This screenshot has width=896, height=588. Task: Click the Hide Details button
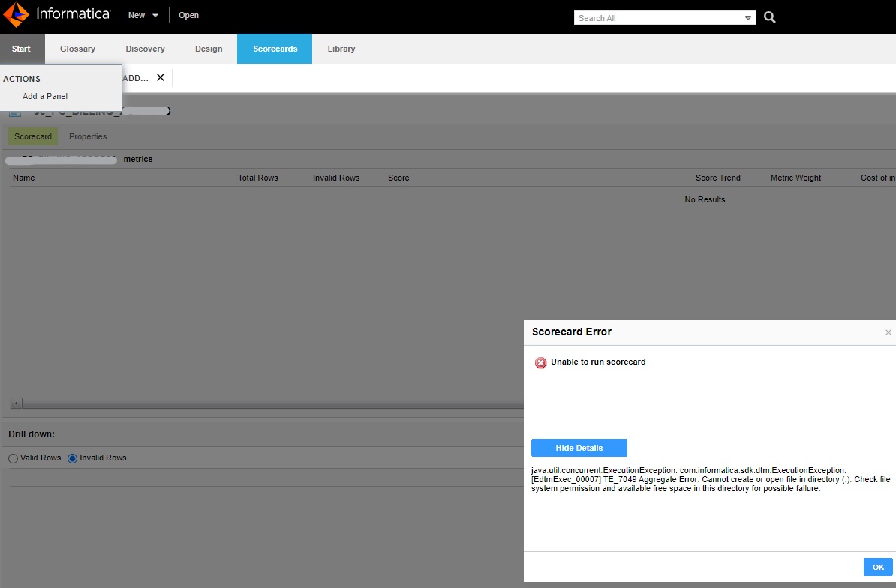point(579,448)
